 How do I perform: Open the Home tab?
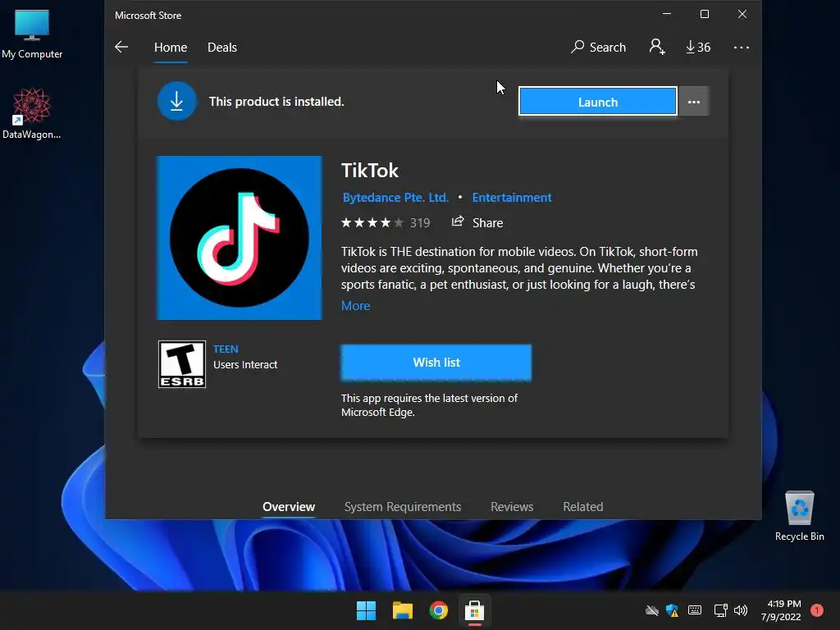point(171,47)
